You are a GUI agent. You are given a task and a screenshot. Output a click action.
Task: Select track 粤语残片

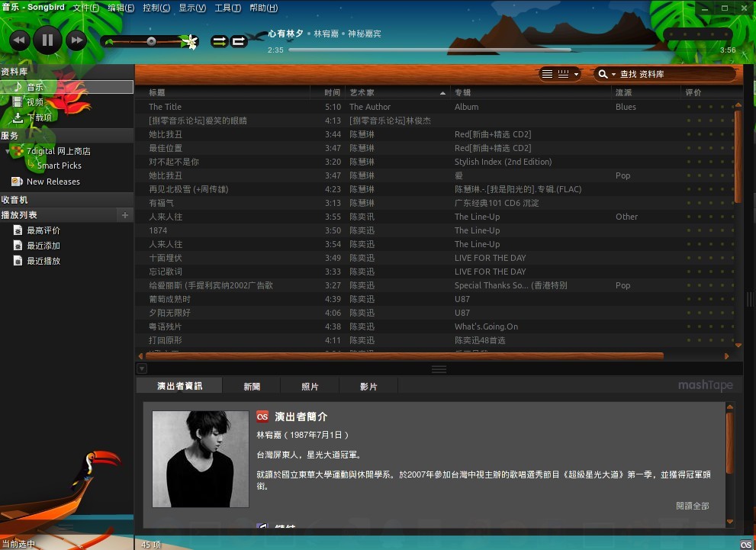(165, 326)
